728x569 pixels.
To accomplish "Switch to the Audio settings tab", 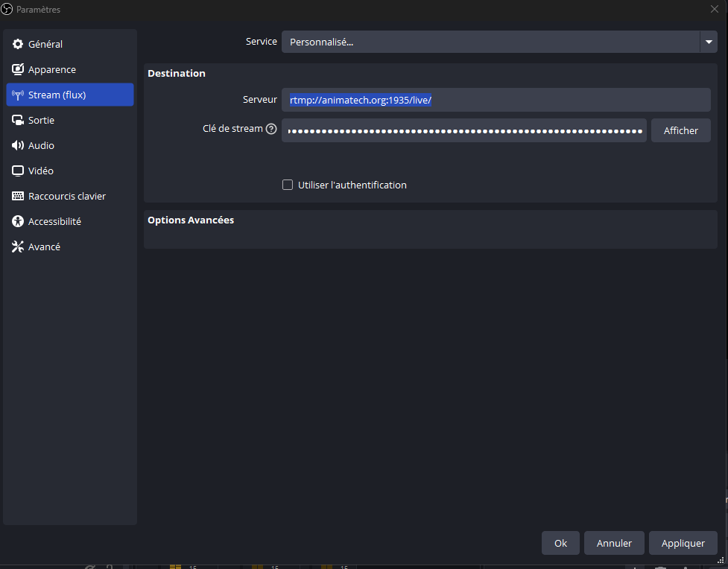I will click(x=41, y=146).
